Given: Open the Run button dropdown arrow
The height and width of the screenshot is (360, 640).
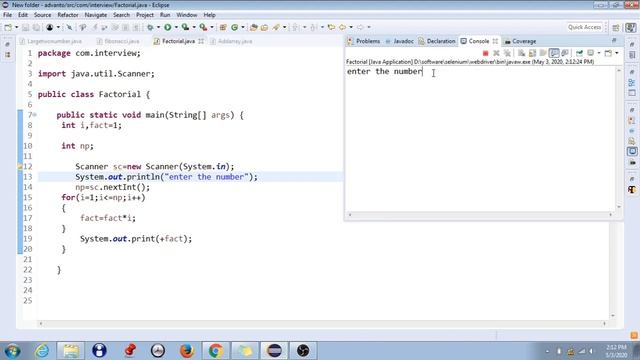Looking at the screenshot, I should (x=176, y=27).
